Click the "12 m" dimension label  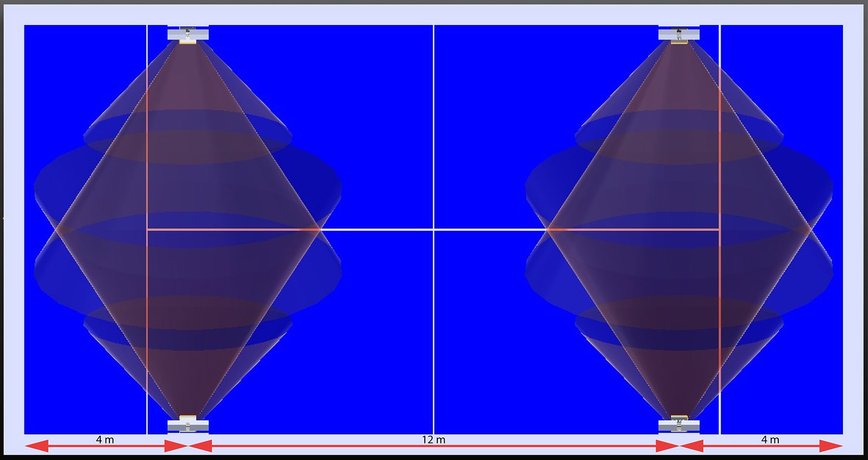434,440
